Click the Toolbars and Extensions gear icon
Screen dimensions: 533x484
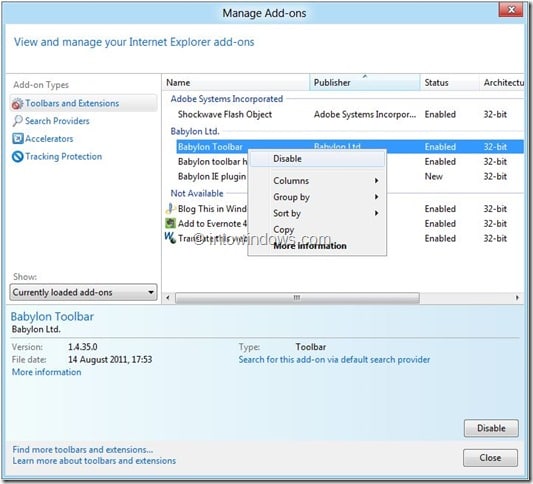click(x=17, y=103)
